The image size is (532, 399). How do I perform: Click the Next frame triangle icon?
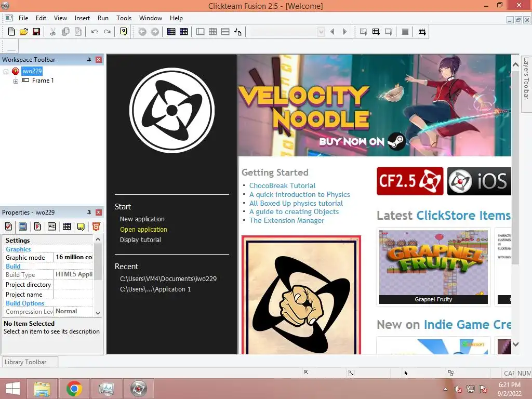345,32
